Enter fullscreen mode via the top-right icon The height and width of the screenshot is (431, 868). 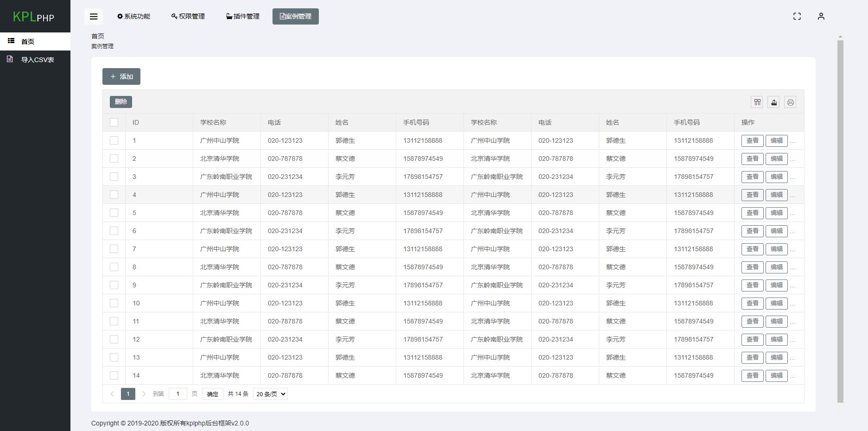(x=797, y=16)
